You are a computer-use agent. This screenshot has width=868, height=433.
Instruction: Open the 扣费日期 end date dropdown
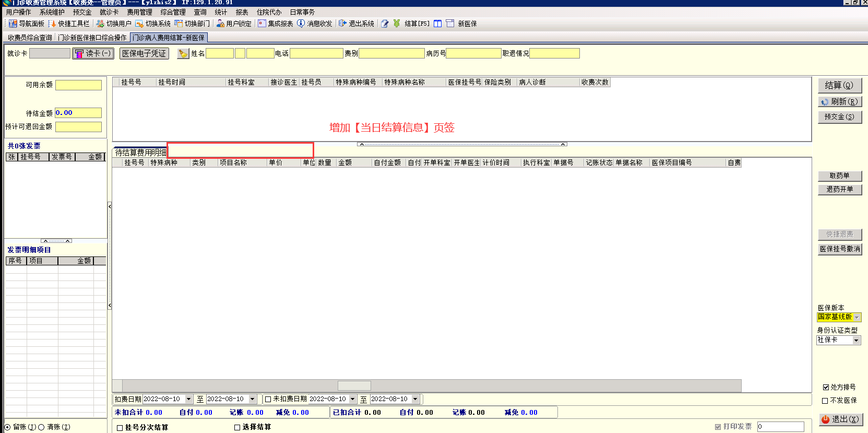click(x=253, y=399)
